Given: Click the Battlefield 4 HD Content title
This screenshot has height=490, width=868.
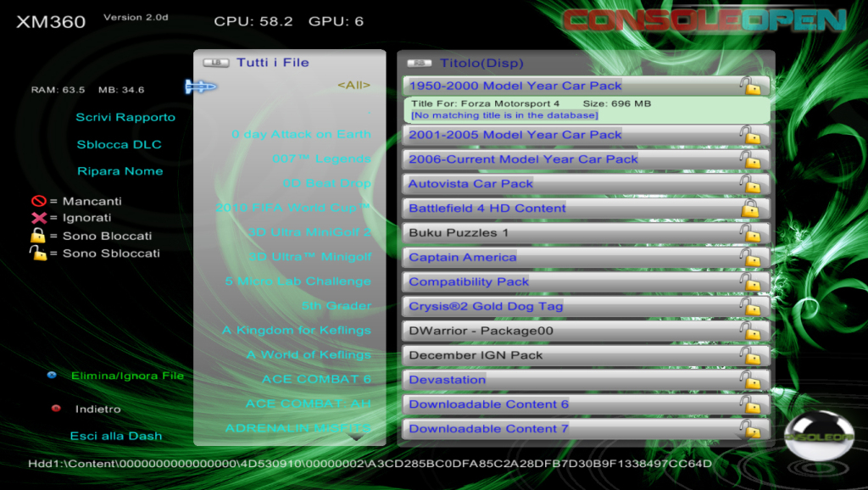Looking at the screenshot, I should [487, 209].
